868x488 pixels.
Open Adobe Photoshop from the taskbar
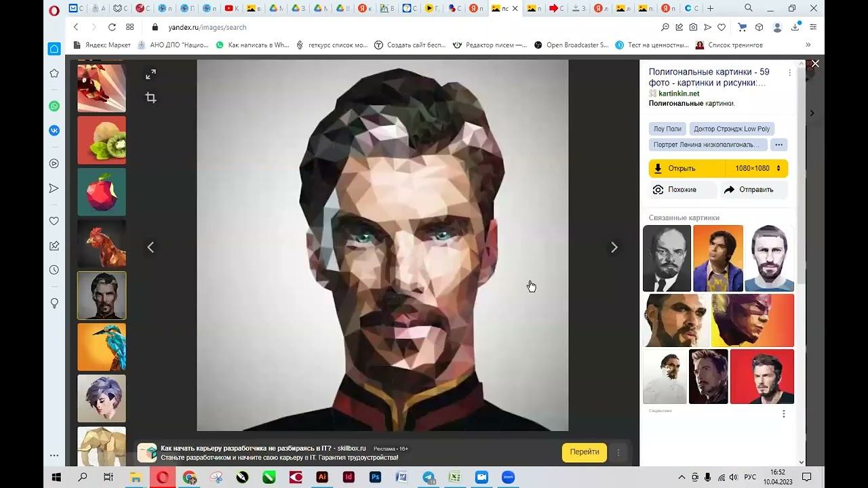(x=375, y=477)
